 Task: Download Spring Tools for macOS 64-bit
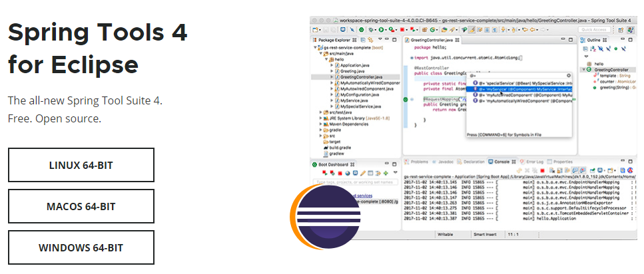(x=81, y=206)
